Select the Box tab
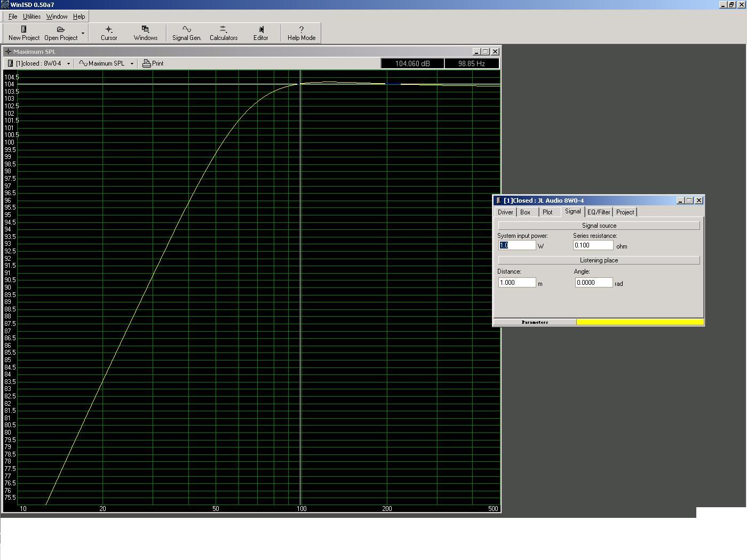The height and width of the screenshot is (560, 747). coord(526,212)
